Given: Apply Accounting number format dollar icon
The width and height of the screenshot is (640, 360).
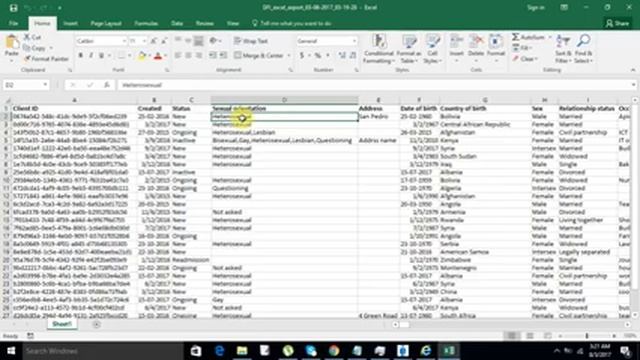Looking at the screenshot, I should point(302,56).
